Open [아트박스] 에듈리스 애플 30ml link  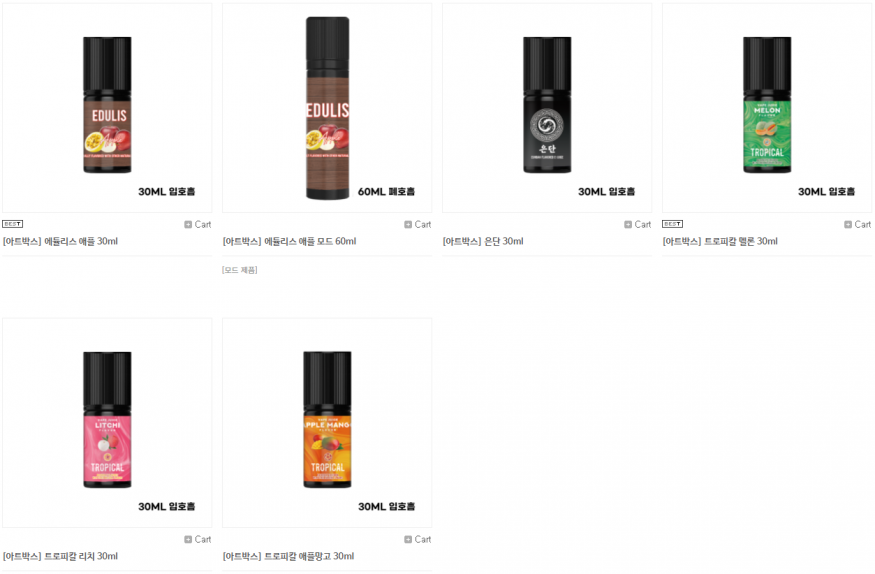(60, 242)
